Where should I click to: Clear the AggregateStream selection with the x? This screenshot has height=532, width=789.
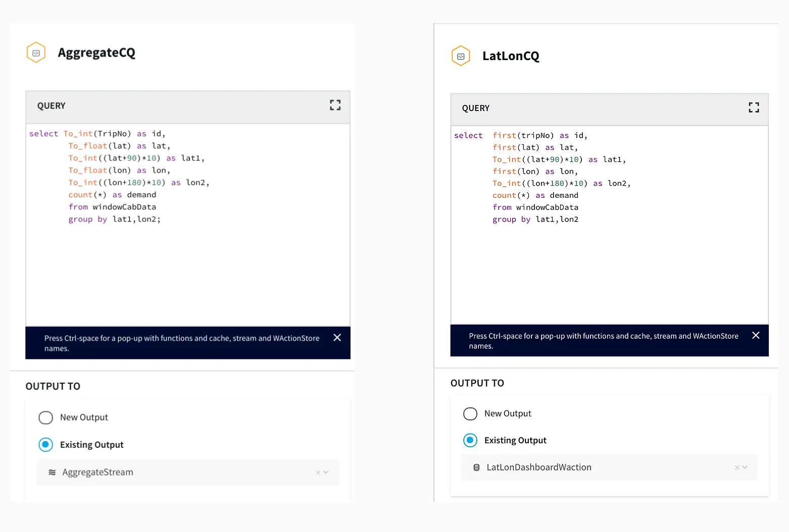318,472
